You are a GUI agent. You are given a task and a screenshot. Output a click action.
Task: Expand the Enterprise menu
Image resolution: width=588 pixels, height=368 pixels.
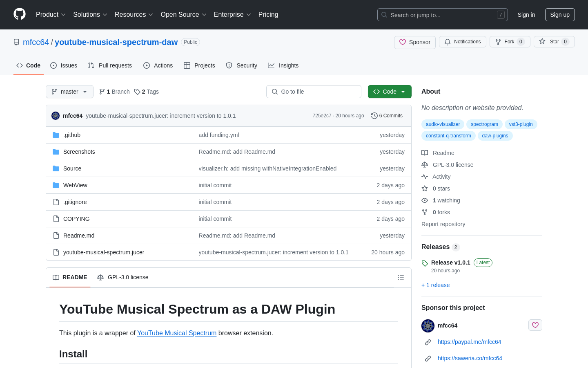(x=232, y=15)
